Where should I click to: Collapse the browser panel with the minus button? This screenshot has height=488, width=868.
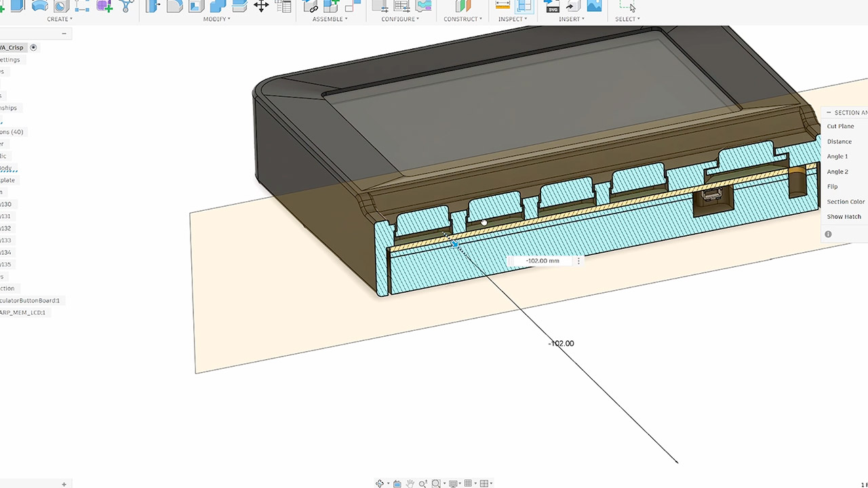[64, 34]
